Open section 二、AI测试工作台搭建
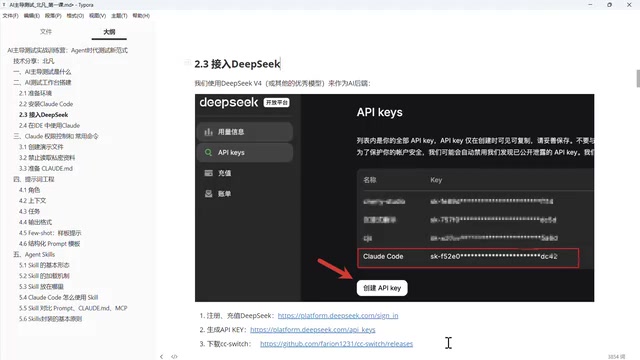This screenshot has width=640, height=360. 42,82
